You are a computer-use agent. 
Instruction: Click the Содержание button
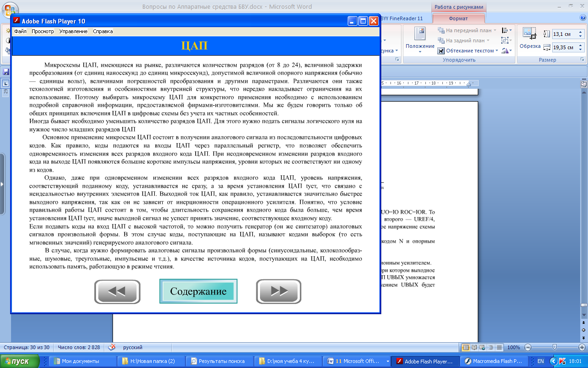click(198, 292)
